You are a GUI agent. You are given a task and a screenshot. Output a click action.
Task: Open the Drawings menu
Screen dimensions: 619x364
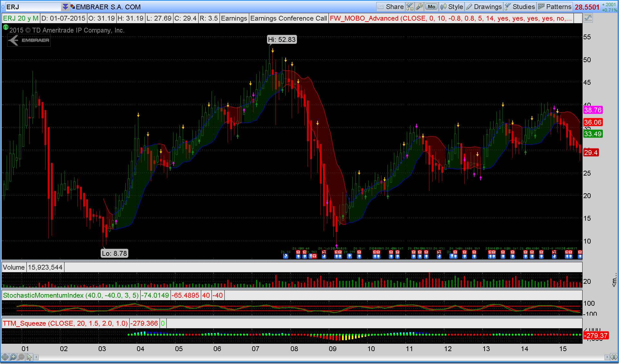point(484,7)
